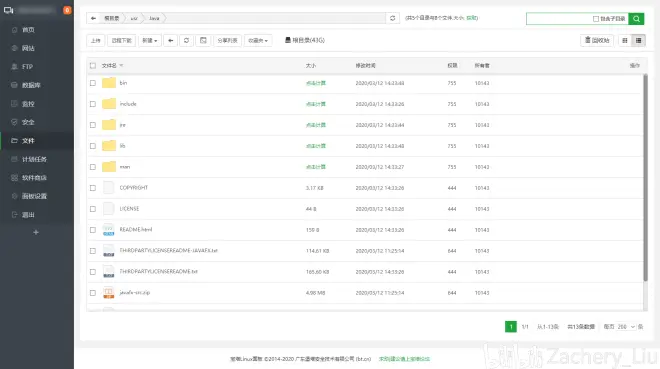Open the 首页 home sidebar item
This screenshot has height=369, width=660.
pos(28,30)
